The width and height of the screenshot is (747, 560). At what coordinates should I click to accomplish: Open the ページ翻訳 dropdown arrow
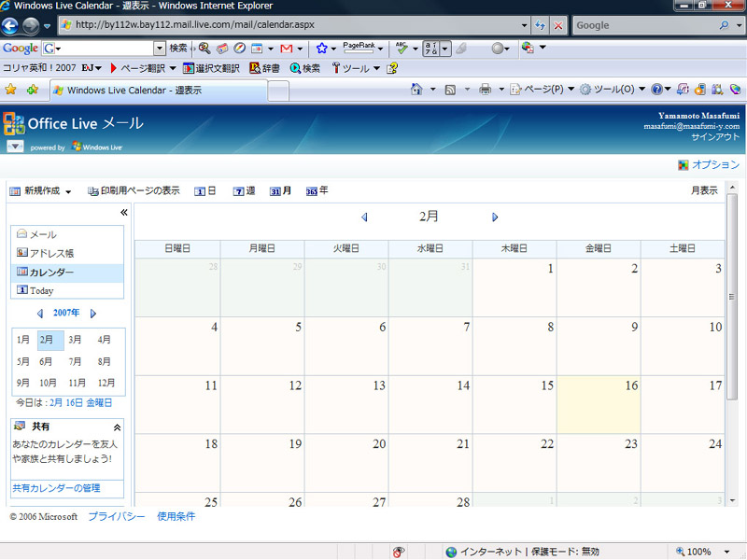pos(173,68)
